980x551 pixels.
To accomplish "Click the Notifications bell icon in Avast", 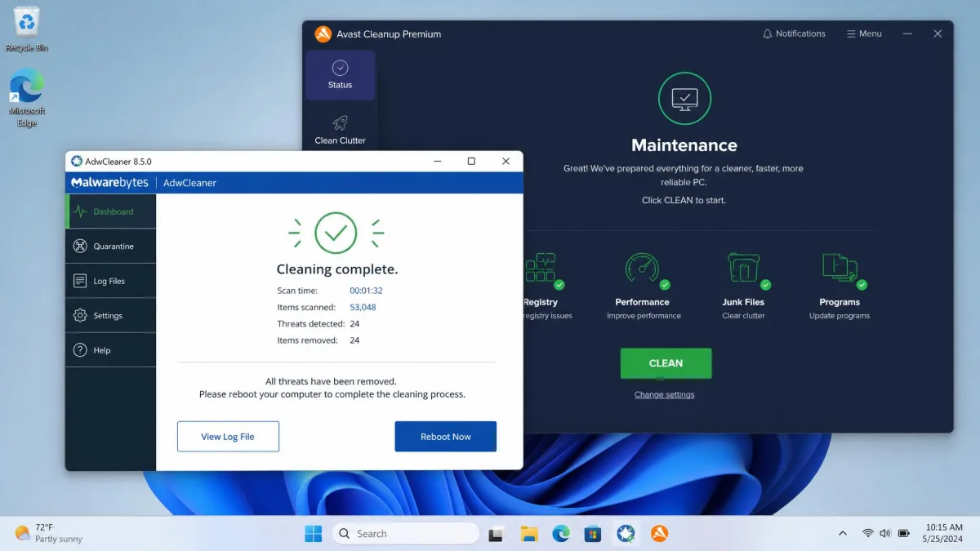I will tap(767, 33).
